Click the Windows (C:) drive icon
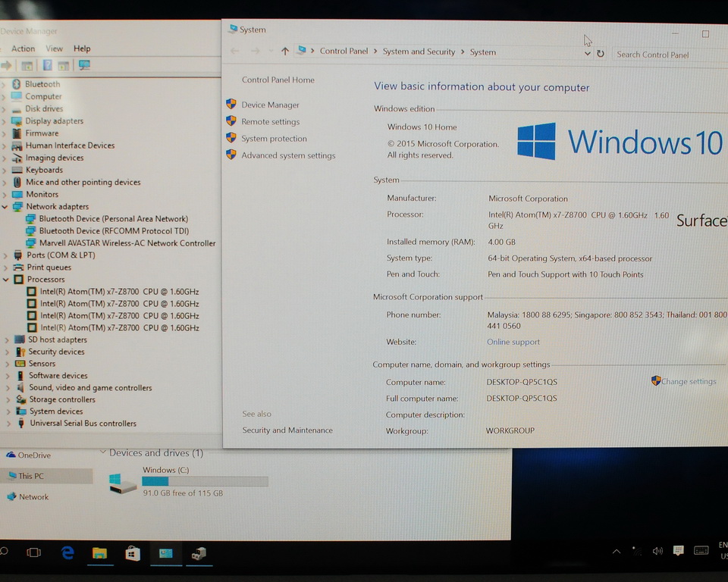The image size is (728, 582). tap(123, 483)
